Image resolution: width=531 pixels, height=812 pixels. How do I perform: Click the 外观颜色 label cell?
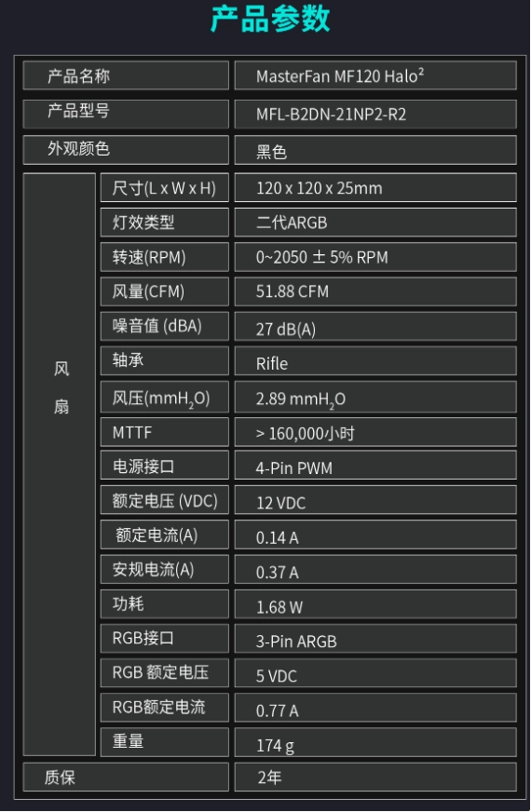126,150
